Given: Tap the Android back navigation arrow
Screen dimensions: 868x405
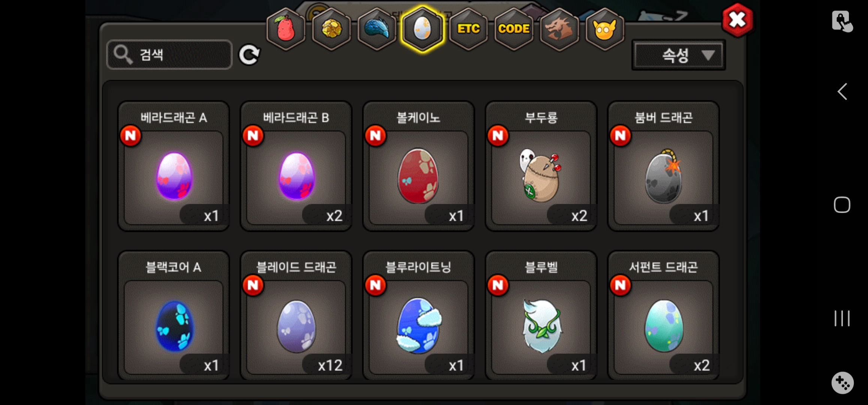Looking at the screenshot, I should [842, 91].
